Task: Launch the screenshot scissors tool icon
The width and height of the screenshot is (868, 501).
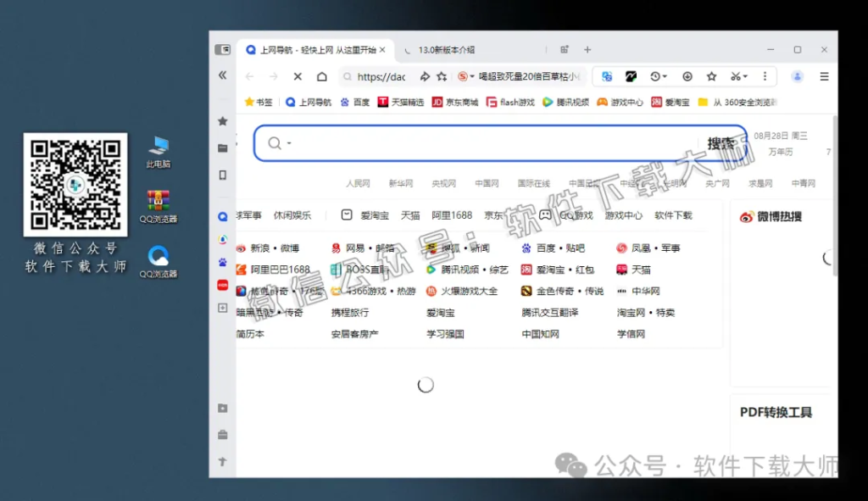Action: [x=737, y=76]
